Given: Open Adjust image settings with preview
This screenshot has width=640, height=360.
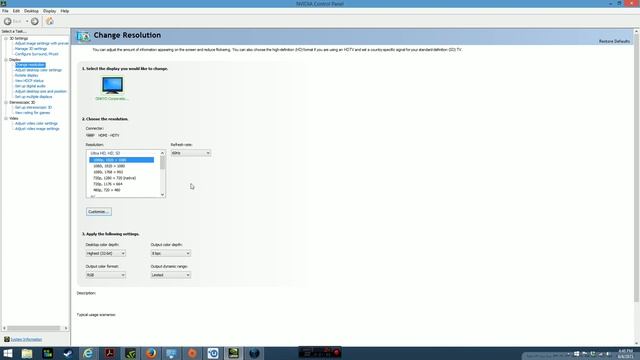Looking at the screenshot, I should point(42,43).
